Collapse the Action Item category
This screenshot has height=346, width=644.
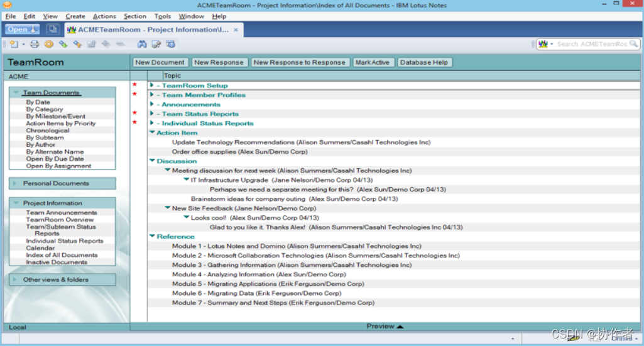(152, 132)
